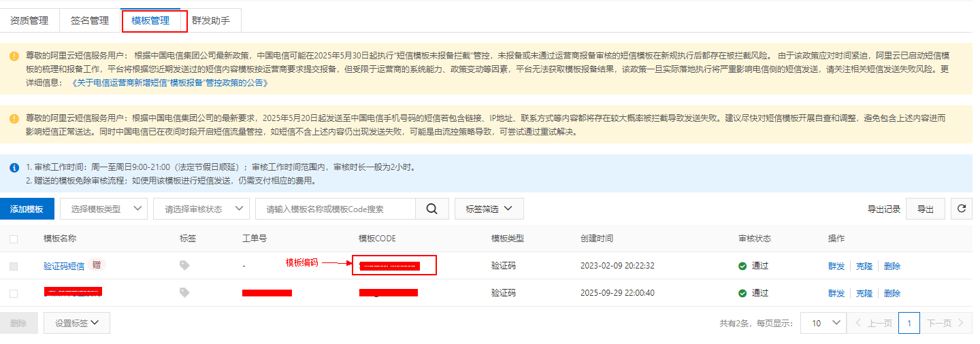Switch to the 签名管理 tab
Viewport: 980px width, 344px height.
[90, 20]
